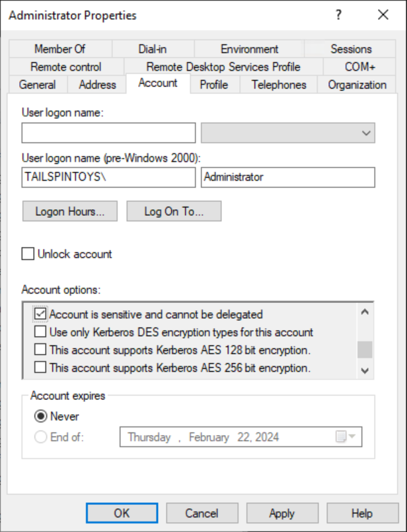Screen dimensions: 407x532
Task: Open the UPN suffix dropdown
Action: (x=288, y=133)
